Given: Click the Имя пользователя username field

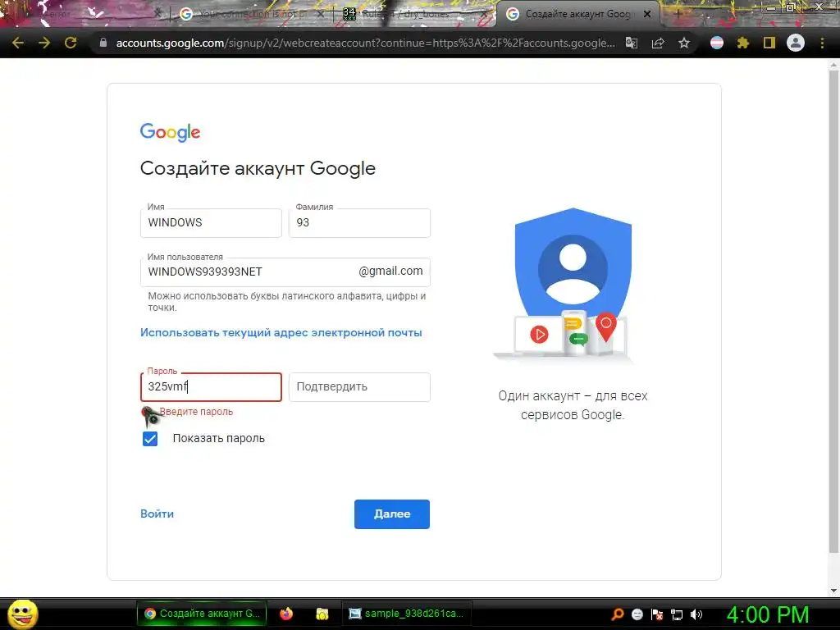Looking at the screenshot, I should tap(285, 272).
